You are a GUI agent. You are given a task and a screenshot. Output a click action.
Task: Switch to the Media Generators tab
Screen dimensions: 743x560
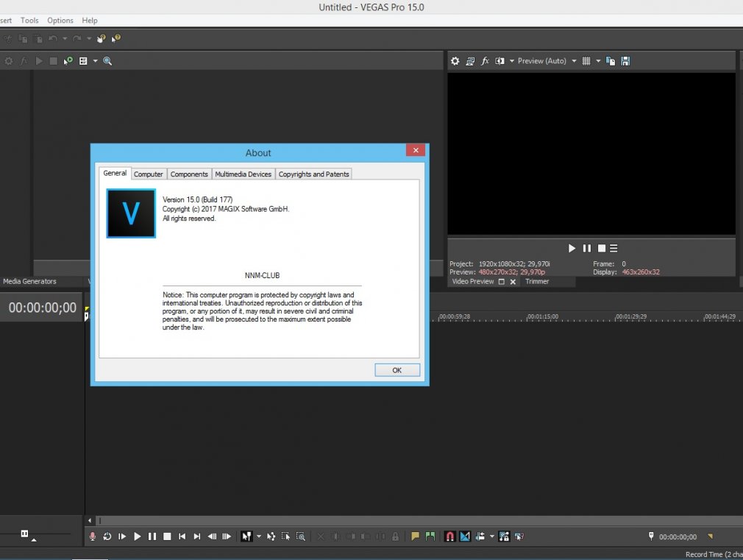[29, 281]
